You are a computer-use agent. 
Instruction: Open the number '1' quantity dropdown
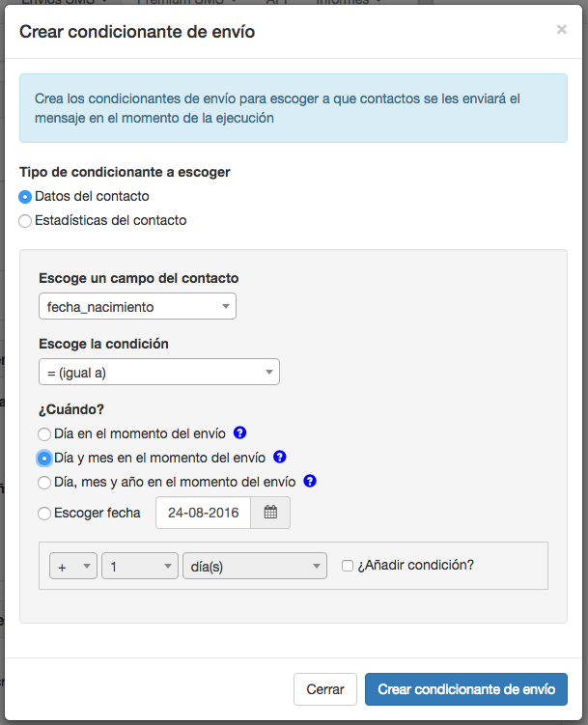pyautogui.click(x=140, y=567)
